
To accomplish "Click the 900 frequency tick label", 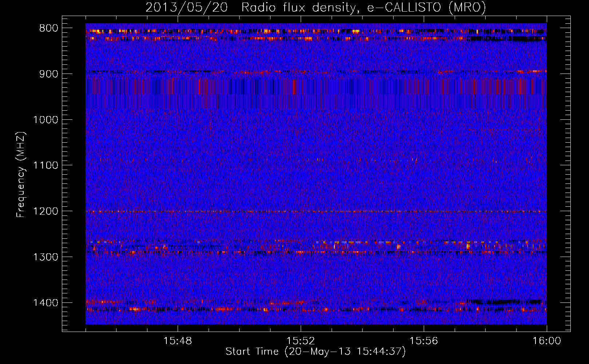I will 49,74.
